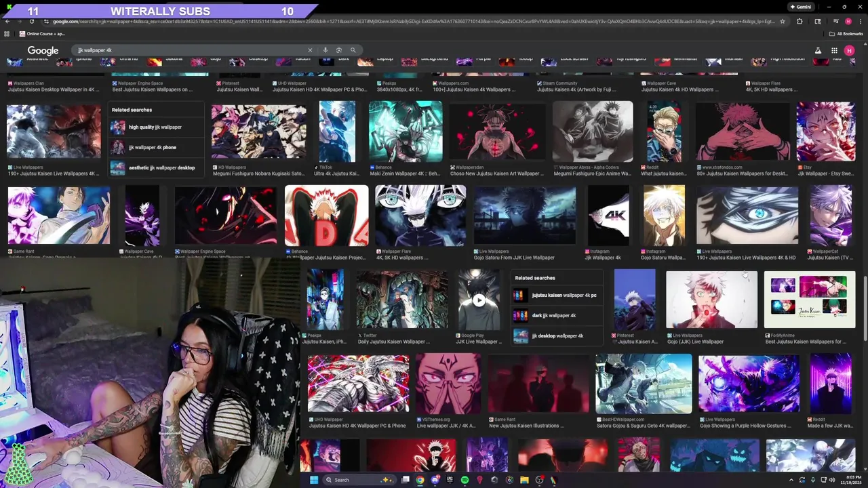This screenshot has width=868, height=488.
Task: Open the Google apps grid
Action: 834,50
